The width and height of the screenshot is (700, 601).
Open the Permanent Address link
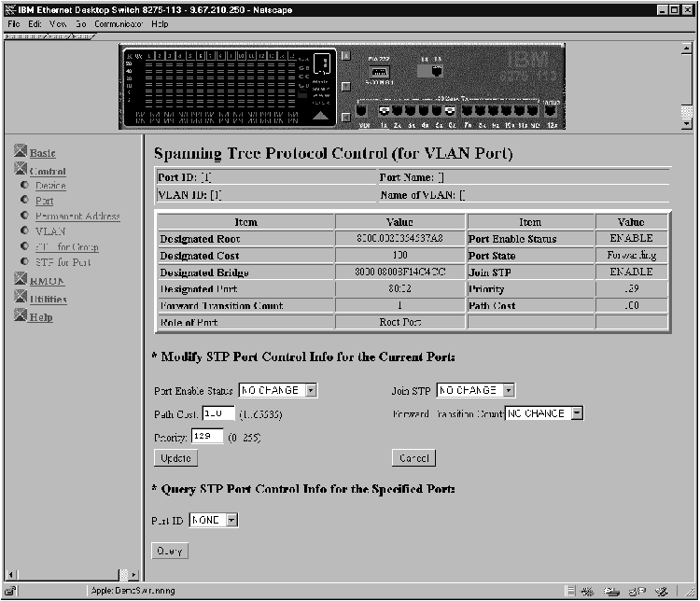[77, 217]
